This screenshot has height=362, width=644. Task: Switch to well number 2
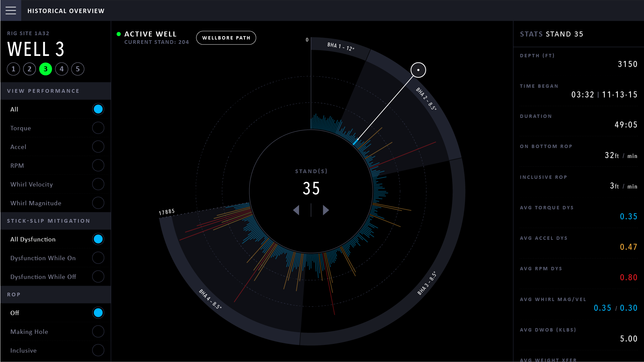click(x=30, y=69)
